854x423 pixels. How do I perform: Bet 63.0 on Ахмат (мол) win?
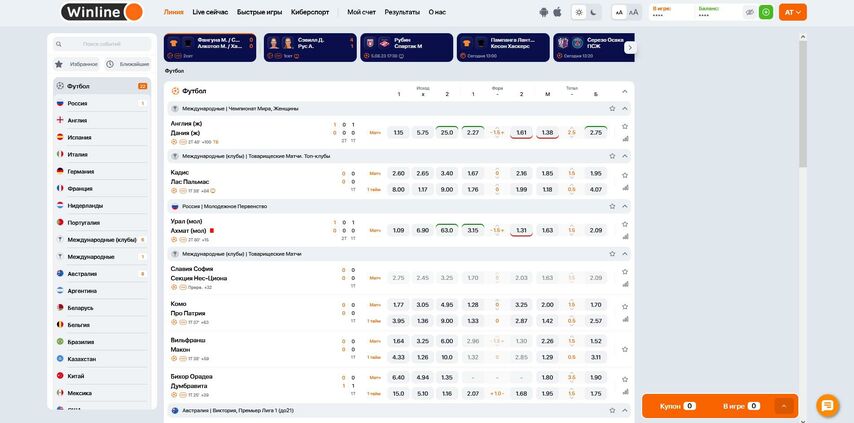(447, 230)
